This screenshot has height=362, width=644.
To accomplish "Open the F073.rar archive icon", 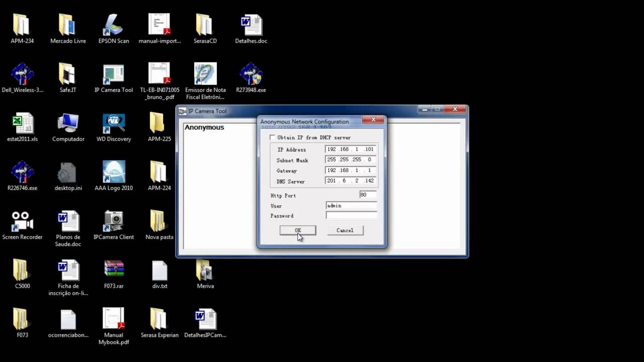I will click(x=114, y=270).
